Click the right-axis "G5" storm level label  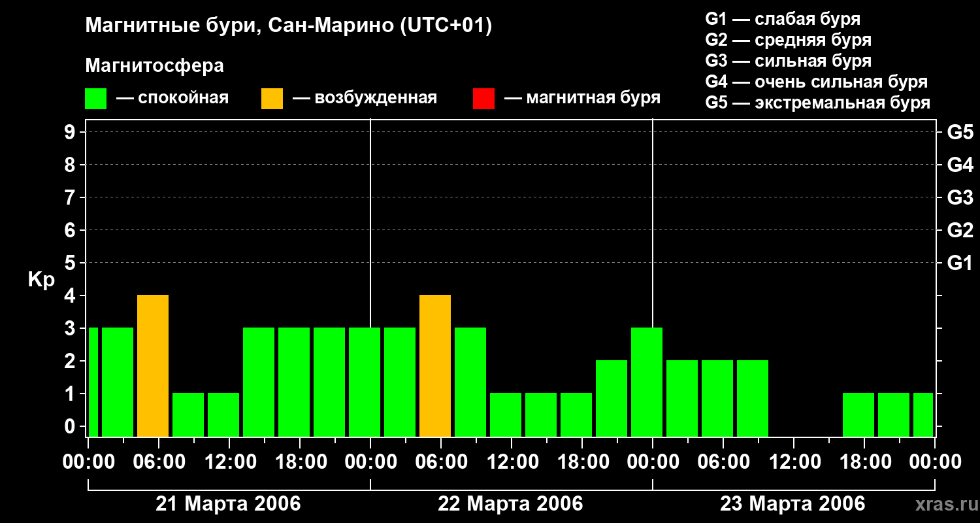point(960,132)
